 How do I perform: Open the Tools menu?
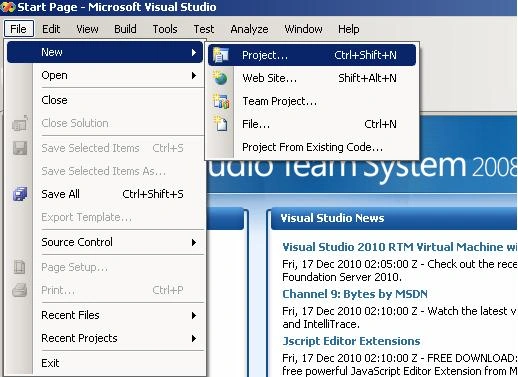(x=165, y=29)
